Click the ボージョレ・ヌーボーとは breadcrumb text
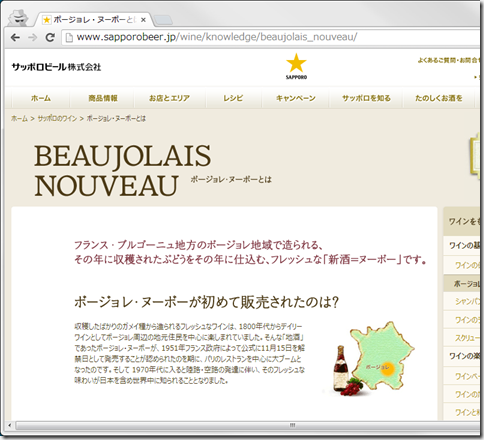This screenshot has width=484, height=440. point(116,119)
